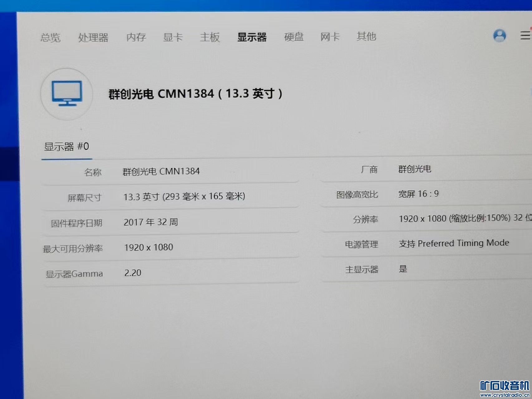This screenshot has height=399, width=532.
Task: Switch to the 硬盘 tab
Action: pyautogui.click(x=294, y=37)
